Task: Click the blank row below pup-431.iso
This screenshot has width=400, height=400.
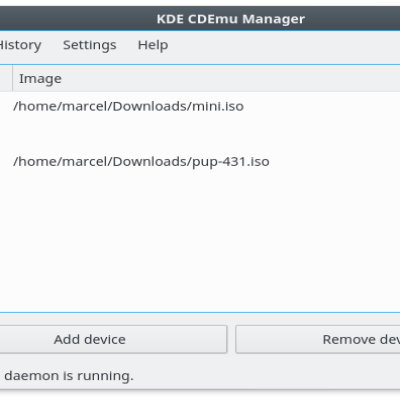Action: (x=200, y=189)
